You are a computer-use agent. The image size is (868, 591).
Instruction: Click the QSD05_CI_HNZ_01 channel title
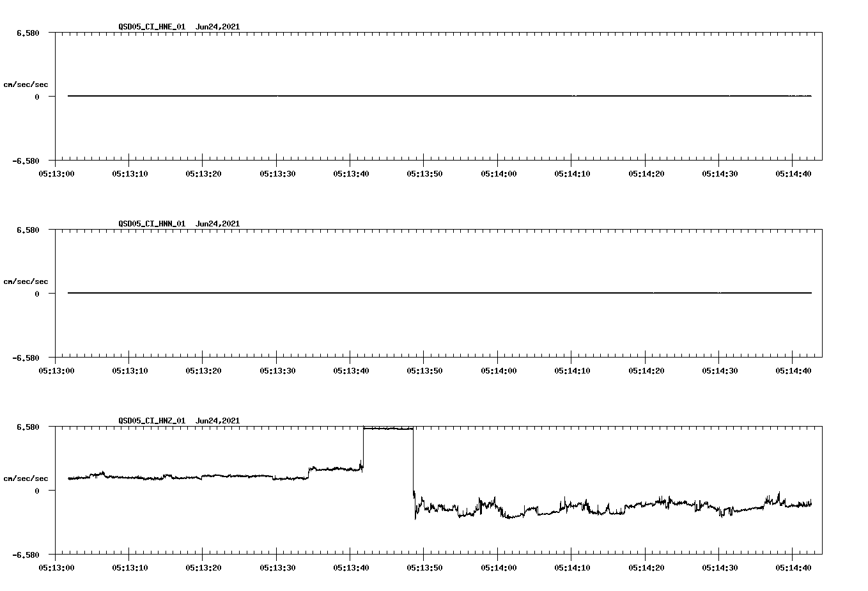pyautogui.click(x=152, y=421)
